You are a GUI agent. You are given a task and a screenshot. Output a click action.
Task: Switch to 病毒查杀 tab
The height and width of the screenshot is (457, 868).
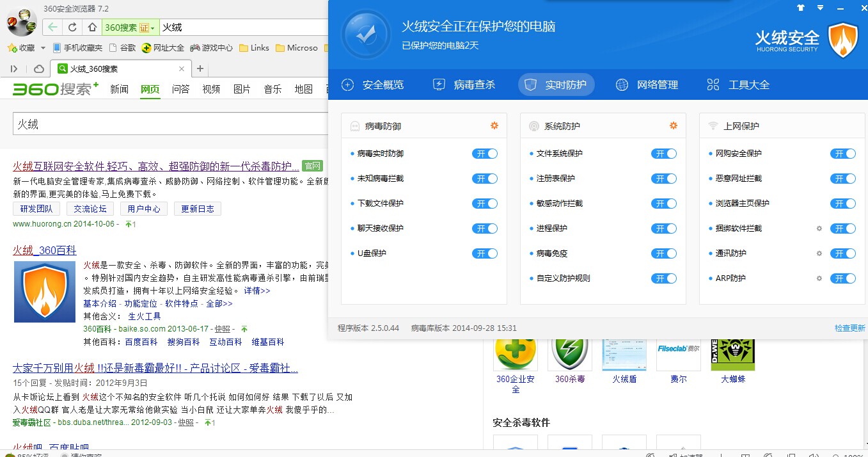pyautogui.click(x=464, y=84)
